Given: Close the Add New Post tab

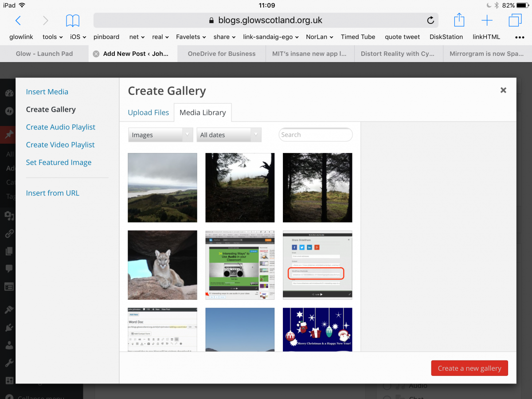Looking at the screenshot, I should pyautogui.click(x=96, y=54).
